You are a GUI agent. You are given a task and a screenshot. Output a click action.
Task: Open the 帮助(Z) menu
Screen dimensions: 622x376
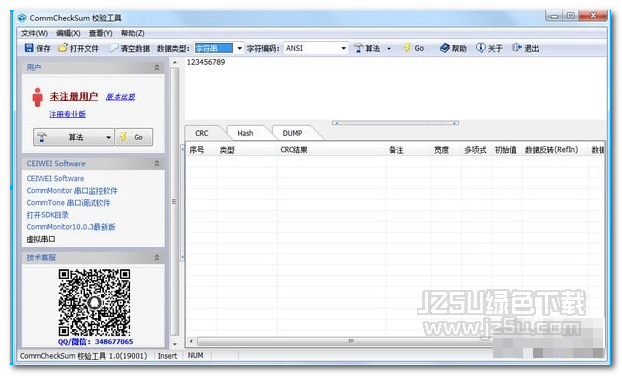click(132, 33)
